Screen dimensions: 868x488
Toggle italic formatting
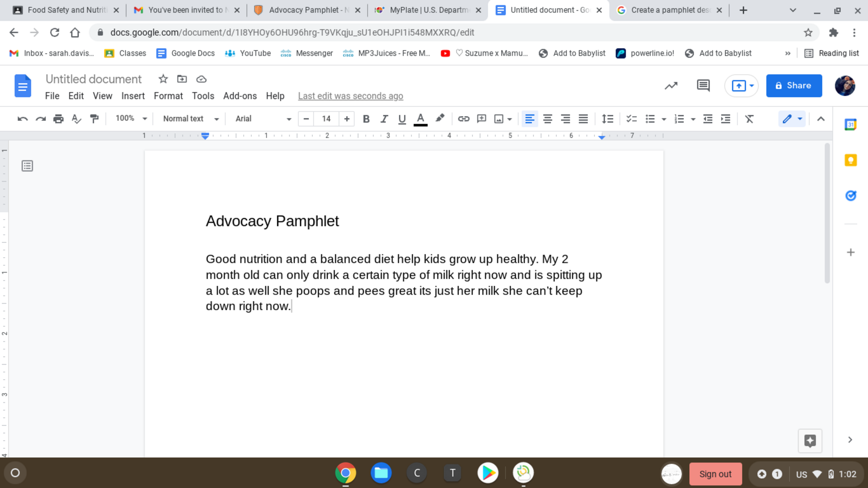coord(384,119)
